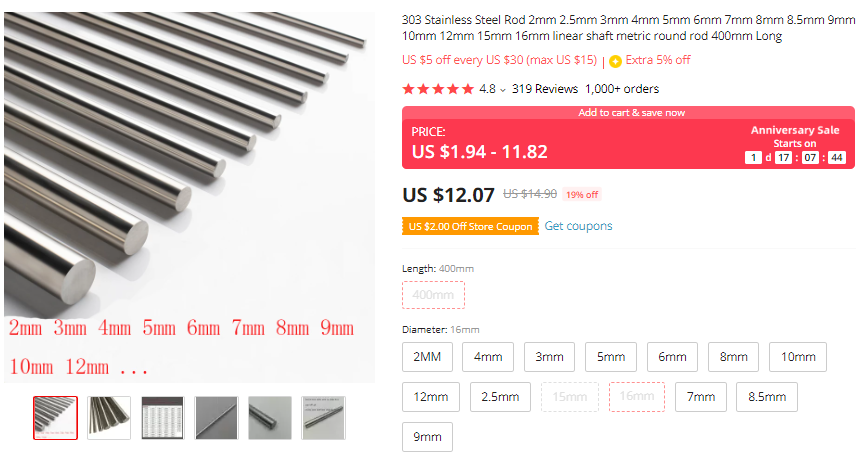Open the size chart table thumbnail
Screen dimensions: 865x464
tap(162, 418)
